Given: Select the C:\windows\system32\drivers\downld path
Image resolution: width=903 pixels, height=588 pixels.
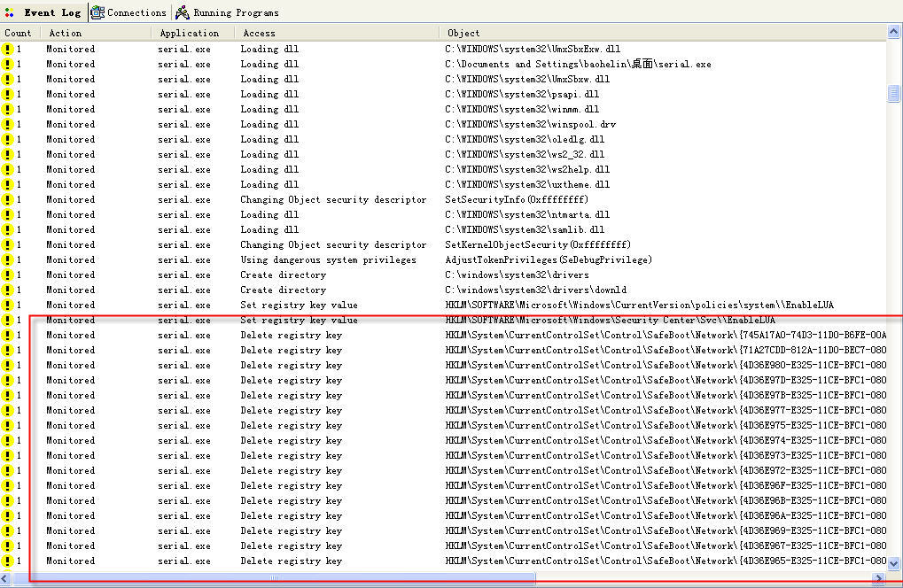Looking at the screenshot, I should (535, 290).
